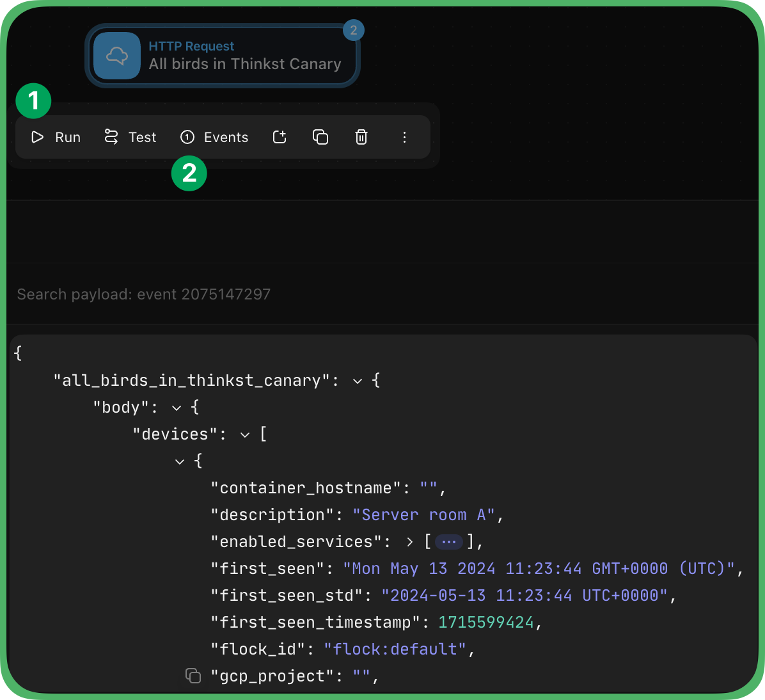Click the Events counter icon
Image resolution: width=765 pixels, height=700 pixels.
[x=187, y=137]
